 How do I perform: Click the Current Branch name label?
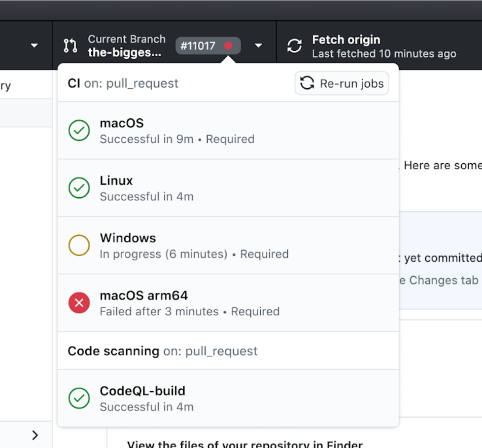click(125, 52)
